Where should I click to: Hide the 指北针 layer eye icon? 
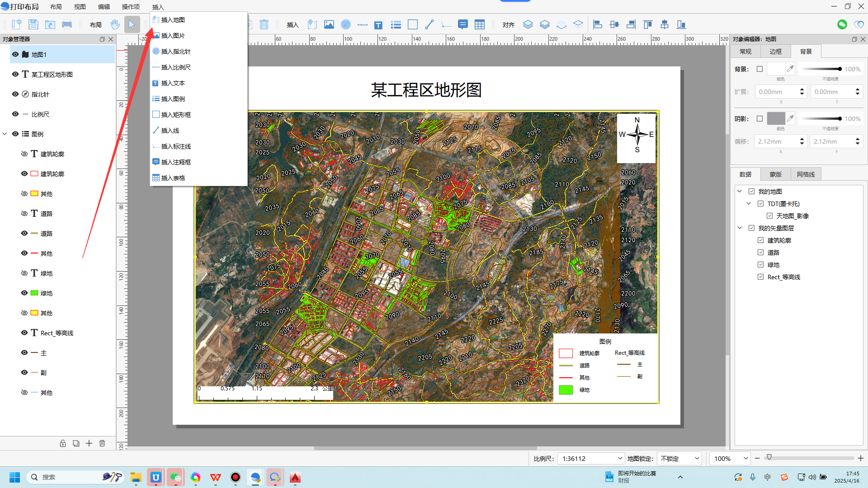pyautogui.click(x=15, y=94)
